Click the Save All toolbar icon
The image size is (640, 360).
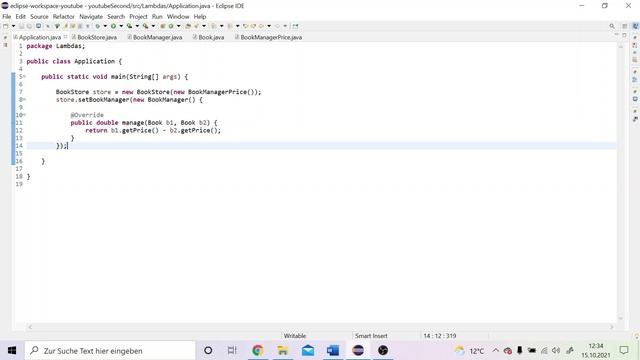(29, 26)
